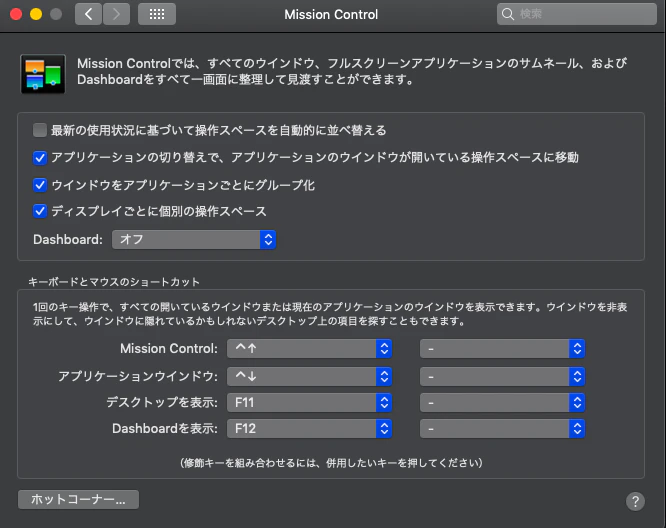Toggle ウインドウをアプリケーションごとにグループ化 checkbox
The image size is (666, 528).
(x=40, y=185)
